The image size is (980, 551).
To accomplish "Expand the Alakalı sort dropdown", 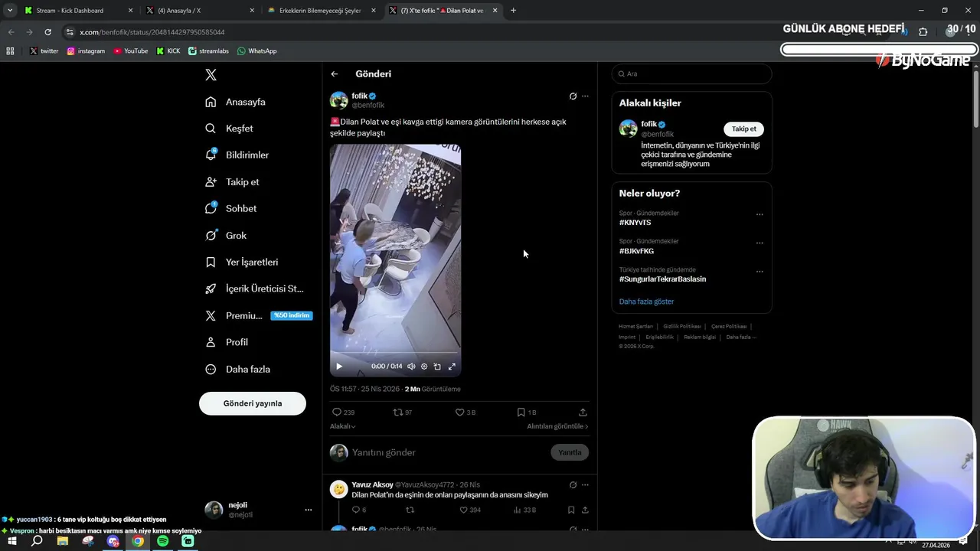I will (343, 426).
